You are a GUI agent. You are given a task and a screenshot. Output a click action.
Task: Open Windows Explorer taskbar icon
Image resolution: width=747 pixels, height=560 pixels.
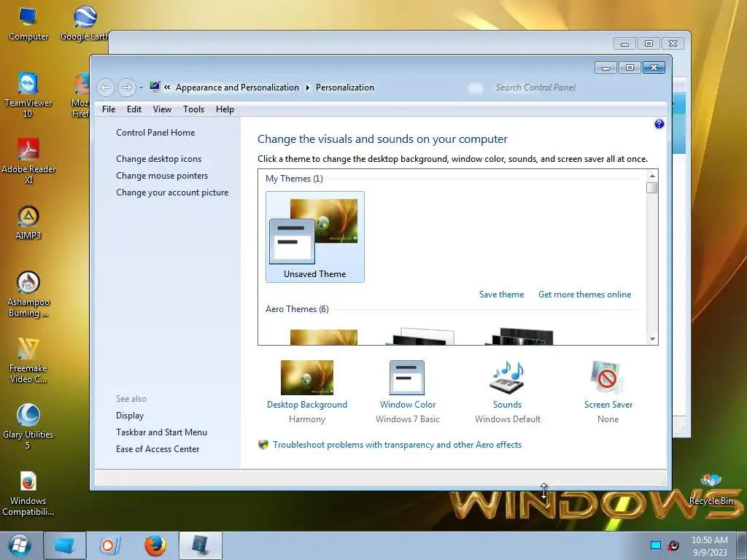point(65,545)
